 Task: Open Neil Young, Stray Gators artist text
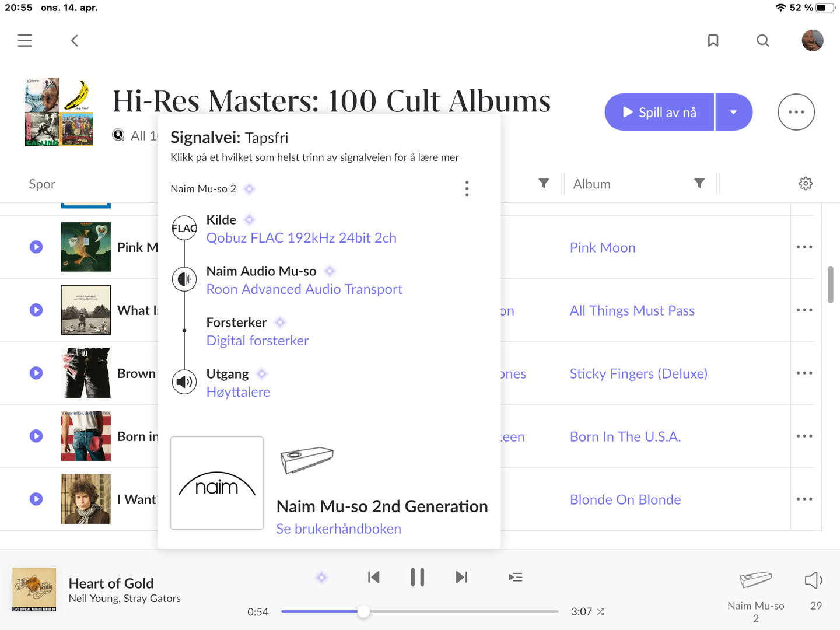point(125,598)
